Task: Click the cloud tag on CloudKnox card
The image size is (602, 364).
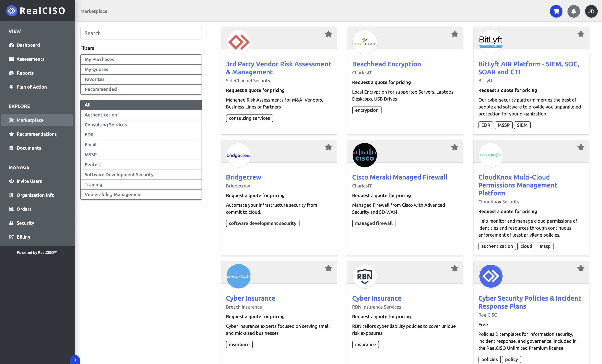Action: click(526, 246)
